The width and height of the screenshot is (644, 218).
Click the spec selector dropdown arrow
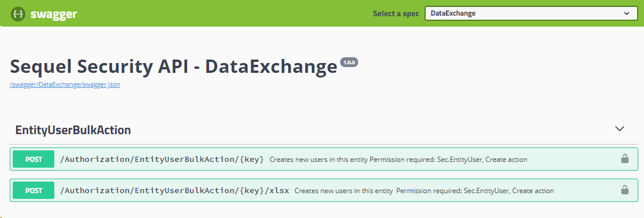(x=627, y=13)
